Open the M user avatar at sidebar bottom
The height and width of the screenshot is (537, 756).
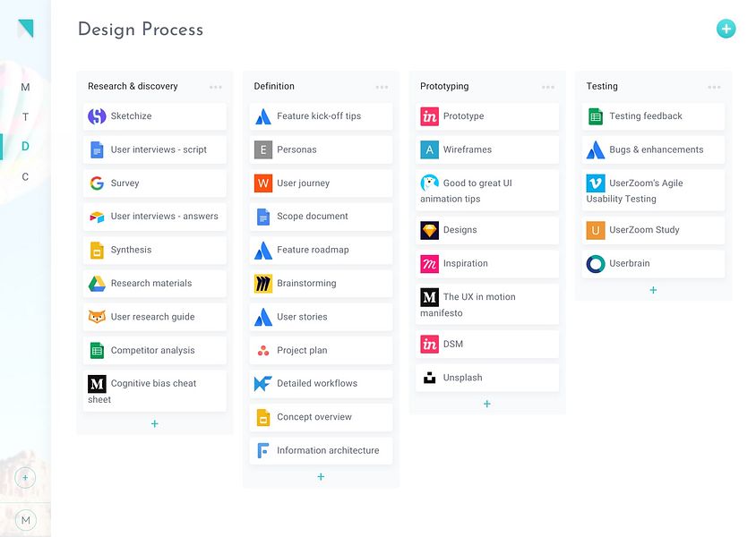click(x=26, y=520)
